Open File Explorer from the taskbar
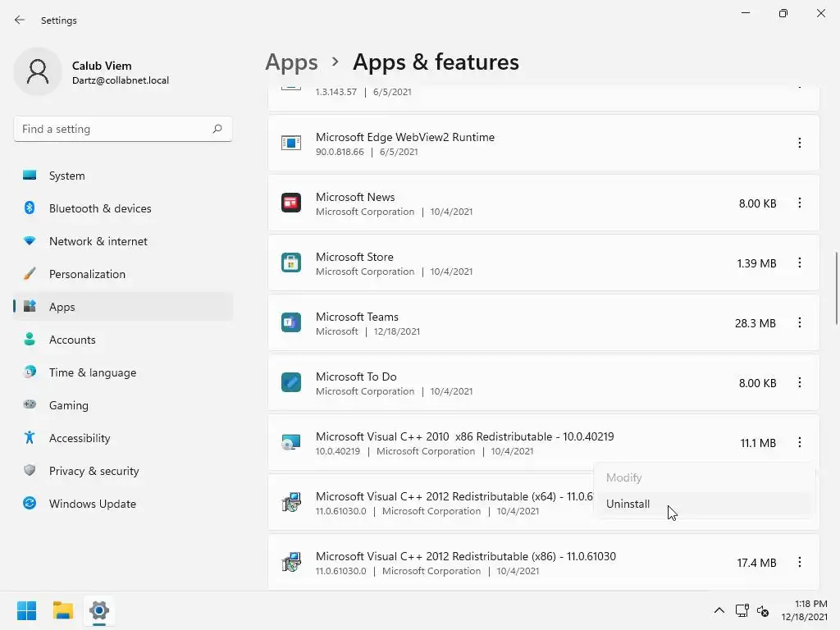The image size is (840, 630). tap(63, 610)
